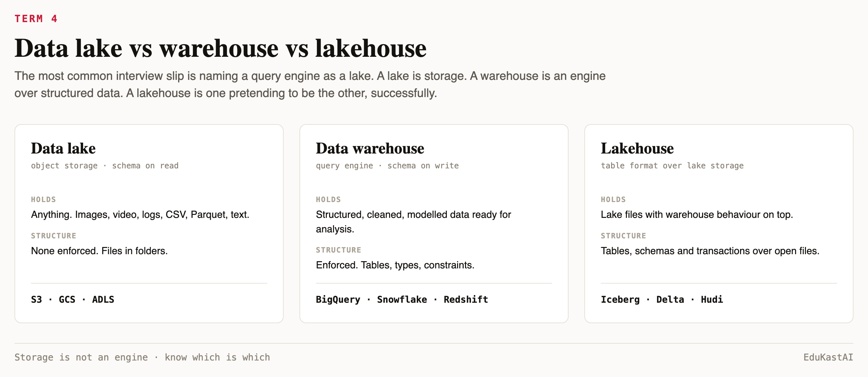The width and height of the screenshot is (868, 377).
Task: Click HOLDS label in Data lake card
Action: [x=44, y=200]
